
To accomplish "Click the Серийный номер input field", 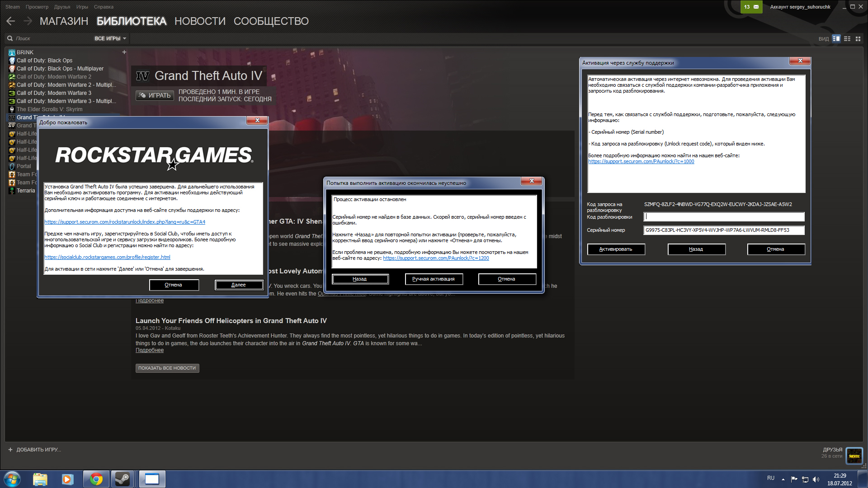I will (x=724, y=230).
